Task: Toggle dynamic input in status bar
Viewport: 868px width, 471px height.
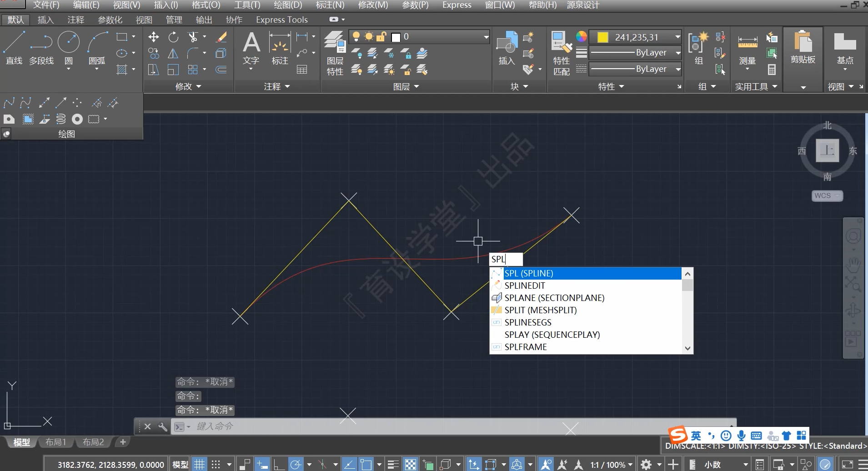Action: point(262,464)
